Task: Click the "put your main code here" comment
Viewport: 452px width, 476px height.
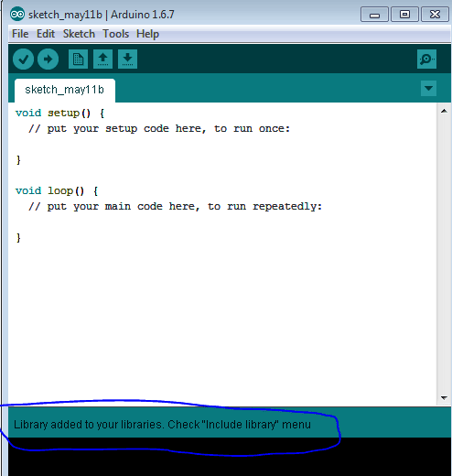Action: (x=176, y=207)
